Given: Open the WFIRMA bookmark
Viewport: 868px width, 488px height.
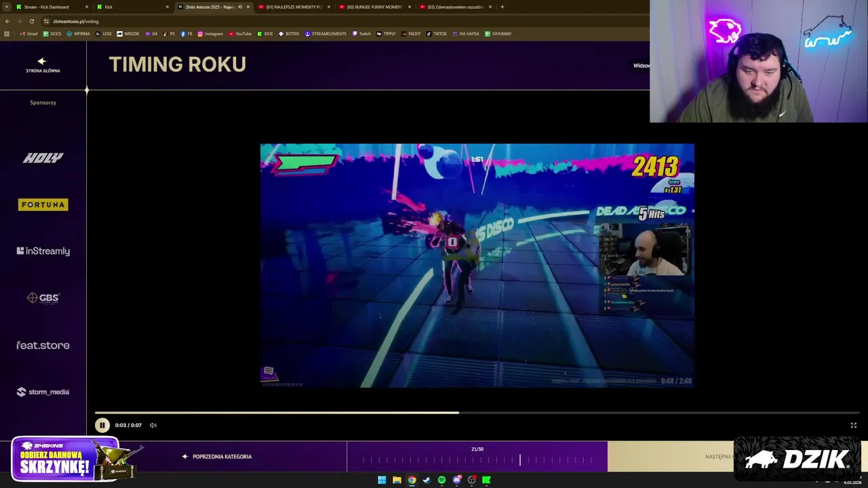Looking at the screenshot, I should [x=79, y=34].
